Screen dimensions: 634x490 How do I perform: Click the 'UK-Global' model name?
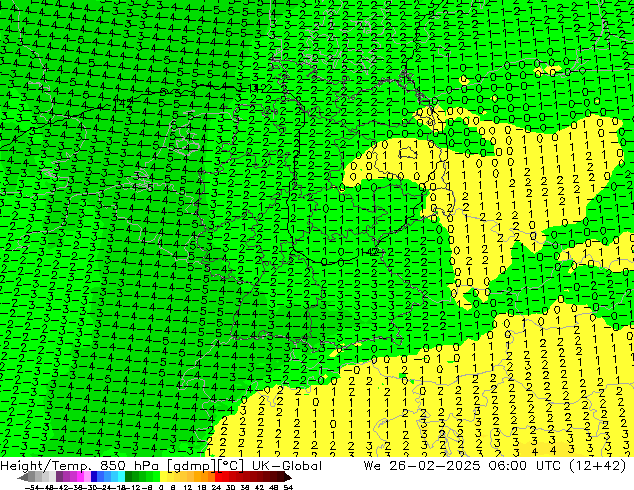tap(287, 466)
